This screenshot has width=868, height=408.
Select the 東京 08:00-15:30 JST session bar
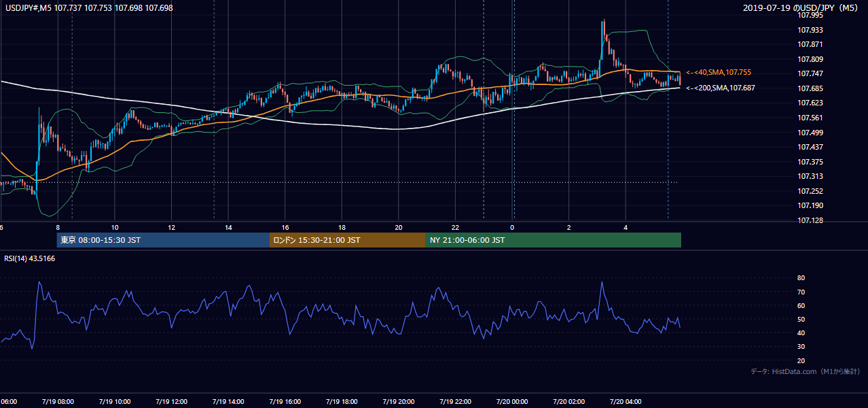click(163, 240)
